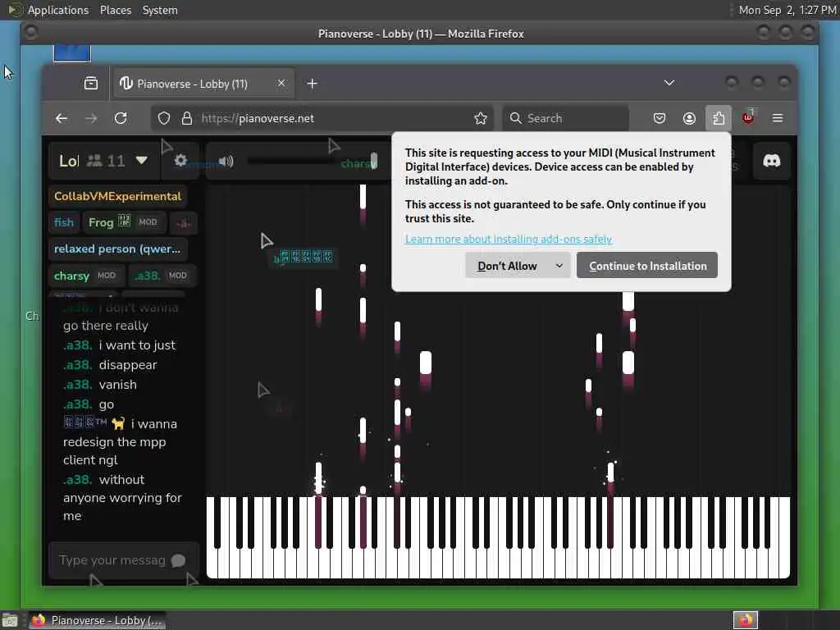This screenshot has height=630, width=840.
Task: Click the Firefox Search box
Action: pyautogui.click(x=566, y=118)
